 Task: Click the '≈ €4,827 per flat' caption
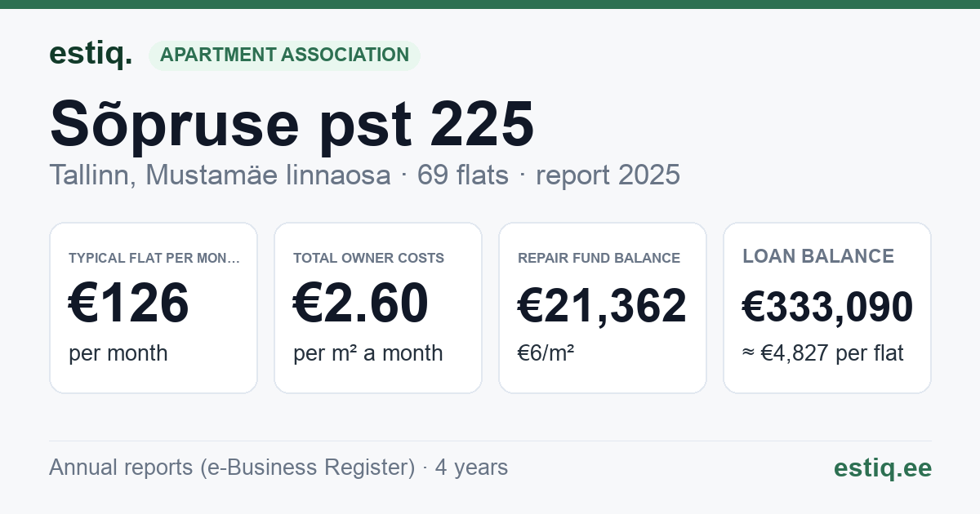coord(823,353)
